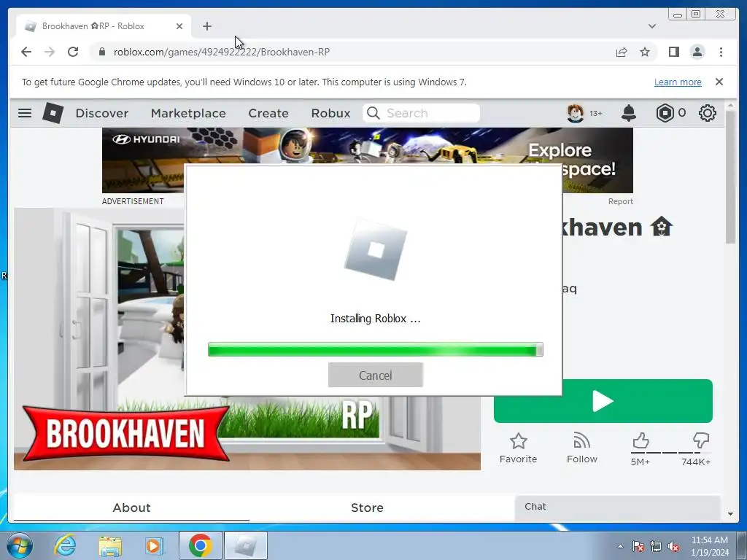
Task: Switch to the Store tab
Action: coord(367,507)
